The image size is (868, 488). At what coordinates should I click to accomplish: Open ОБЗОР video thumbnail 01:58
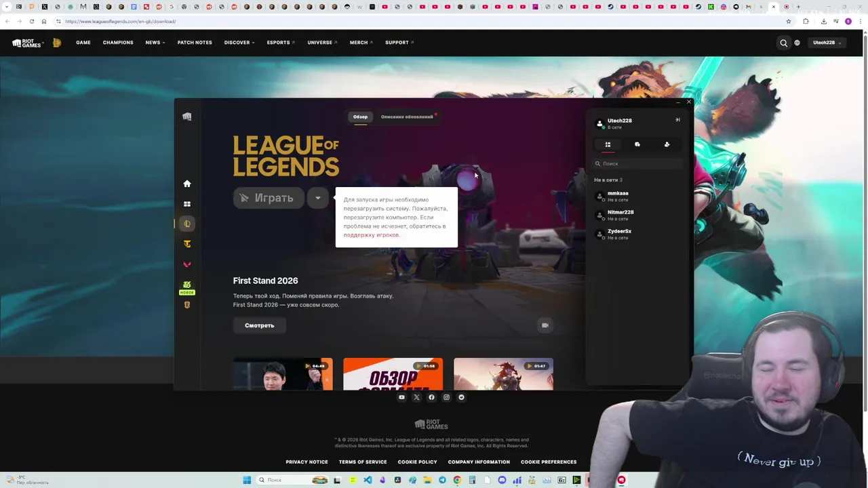click(x=393, y=374)
